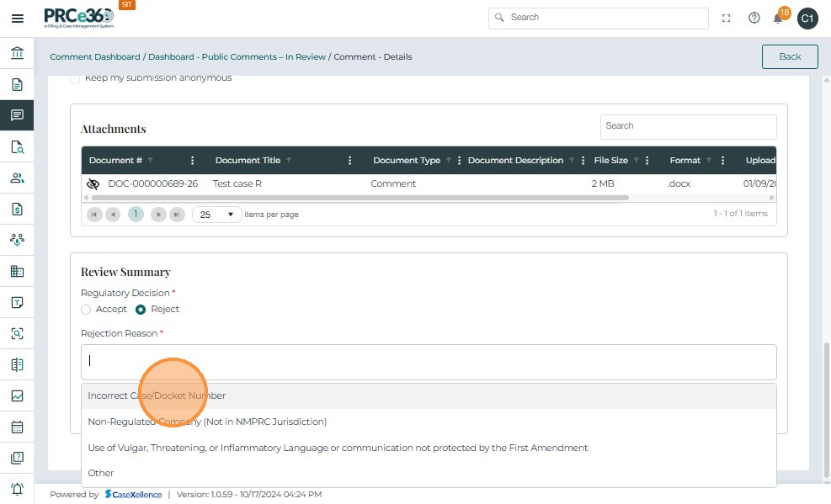Click the user group sidebar icon
The image size is (831, 504).
pos(17,178)
